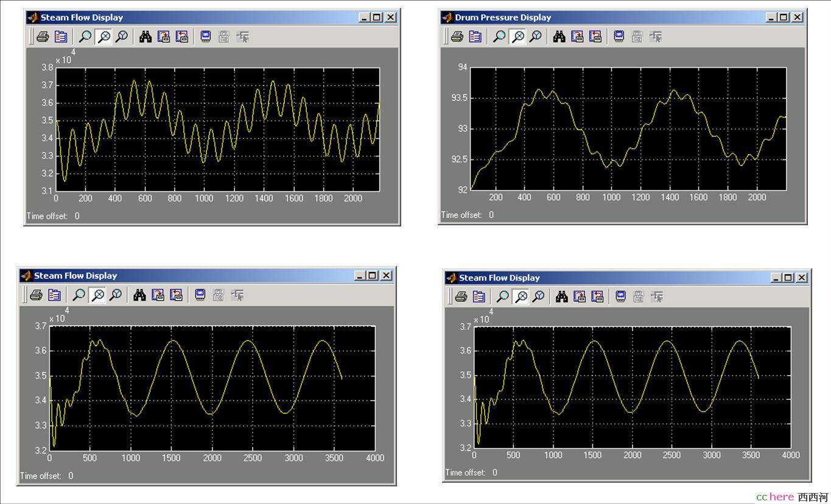Autoscale the bottom-left Steam Flow Display plot
Image resolution: width=831 pixels, height=504 pixels.
click(x=139, y=295)
